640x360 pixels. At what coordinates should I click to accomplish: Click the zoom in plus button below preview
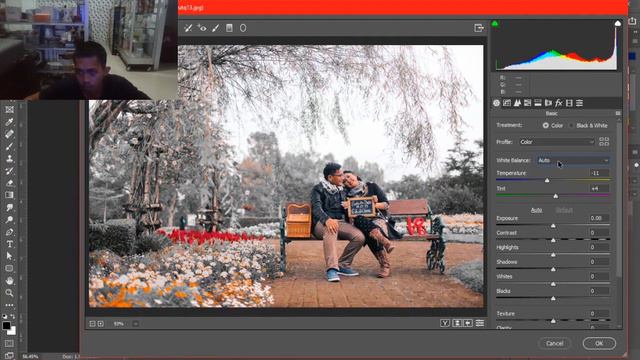100,324
